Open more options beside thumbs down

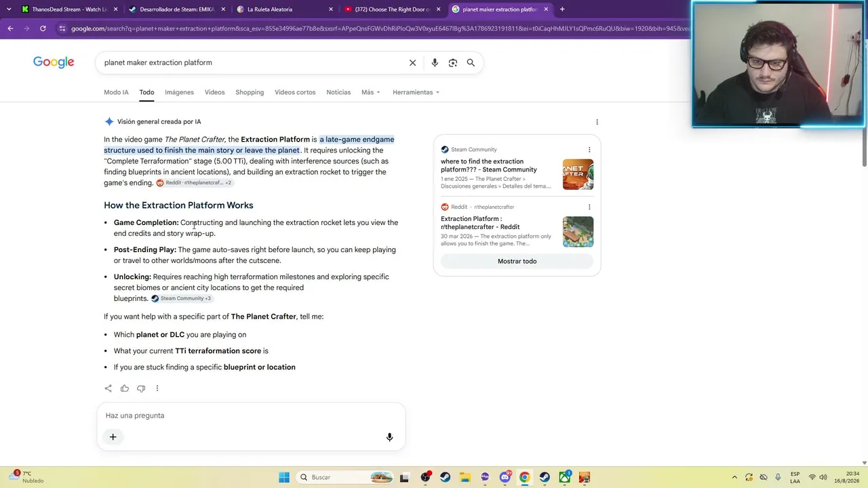point(157,388)
